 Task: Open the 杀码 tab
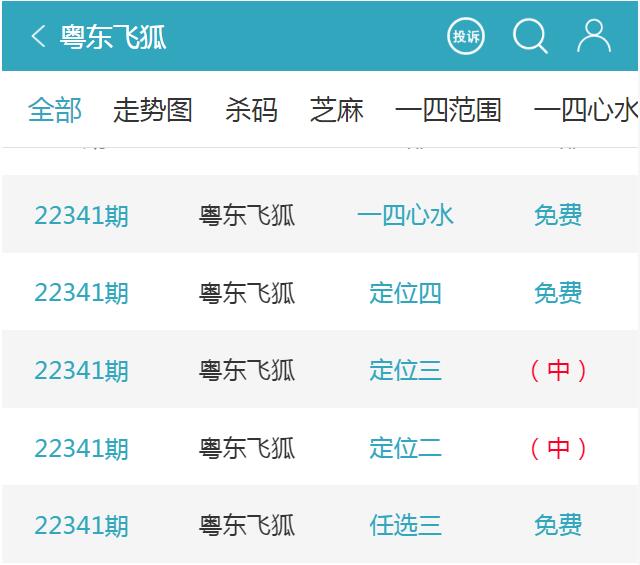(x=251, y=110)
